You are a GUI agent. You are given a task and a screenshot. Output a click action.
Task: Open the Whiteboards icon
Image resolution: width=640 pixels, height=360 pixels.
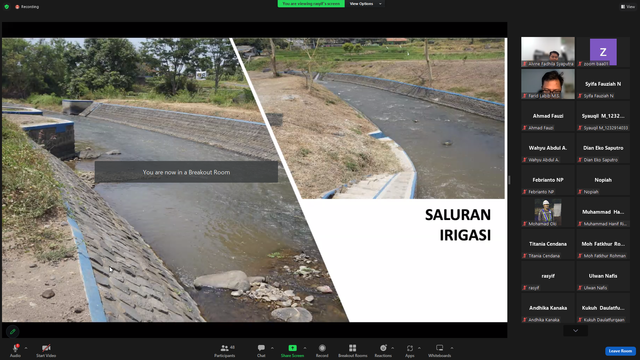[440, 348]
